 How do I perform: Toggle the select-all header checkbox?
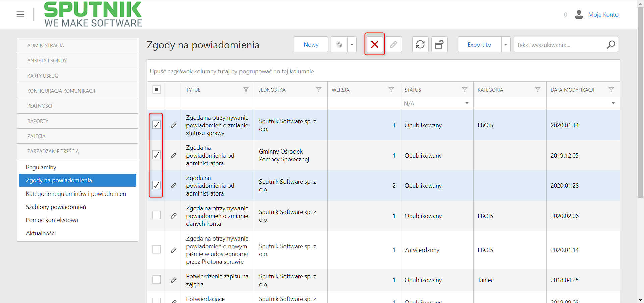tap(156, 89)
